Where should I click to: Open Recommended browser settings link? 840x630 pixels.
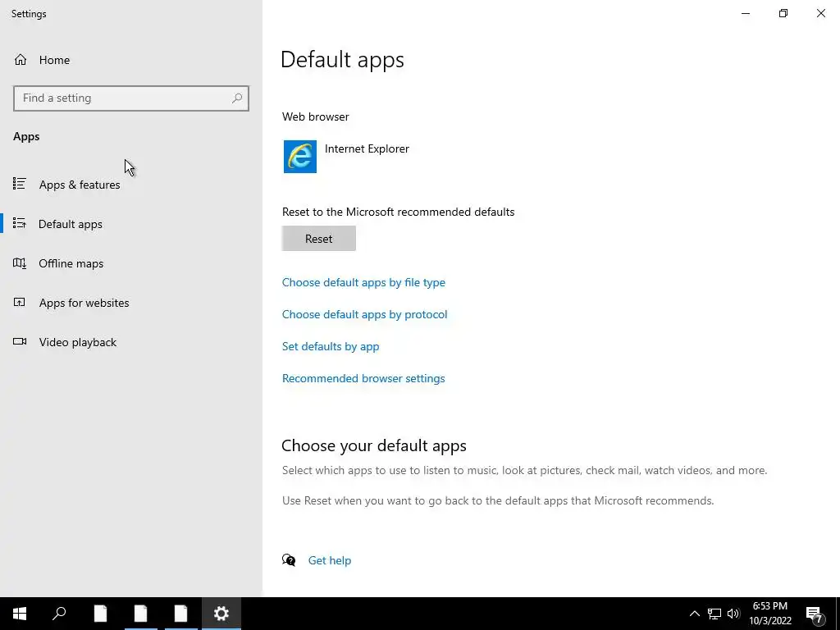pyautogui.click(x=363, y=378)
